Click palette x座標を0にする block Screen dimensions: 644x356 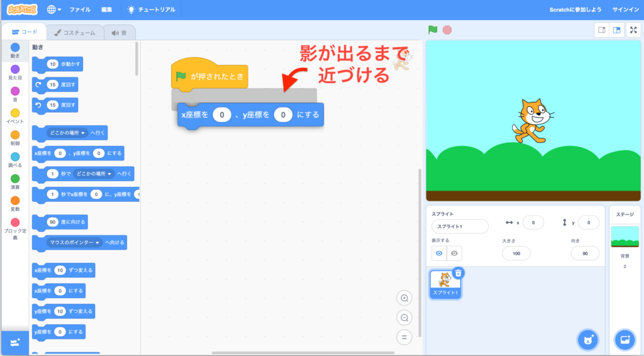pos(58,291)
